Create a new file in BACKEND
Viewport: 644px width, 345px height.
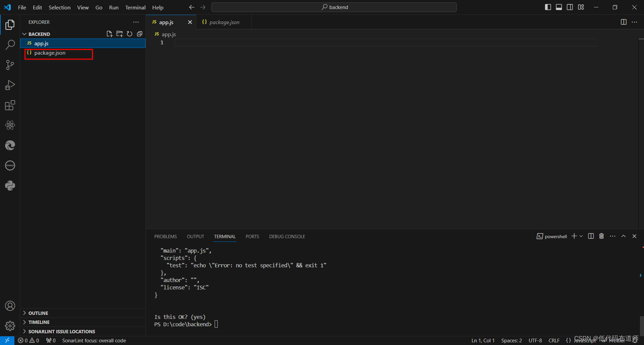click(x=109, y=34)
